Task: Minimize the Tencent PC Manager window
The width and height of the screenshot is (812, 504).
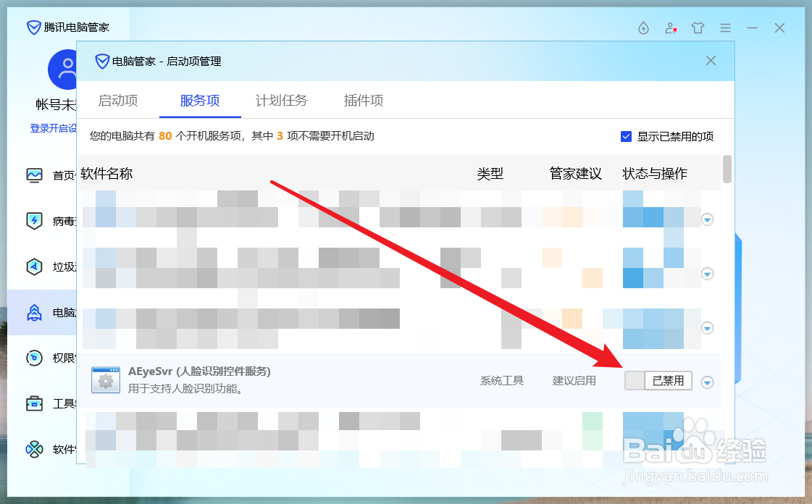Action: 753,28
